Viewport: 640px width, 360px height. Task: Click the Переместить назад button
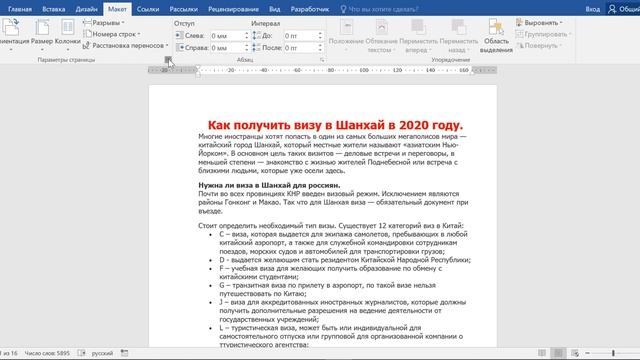[x=458, y=36]
